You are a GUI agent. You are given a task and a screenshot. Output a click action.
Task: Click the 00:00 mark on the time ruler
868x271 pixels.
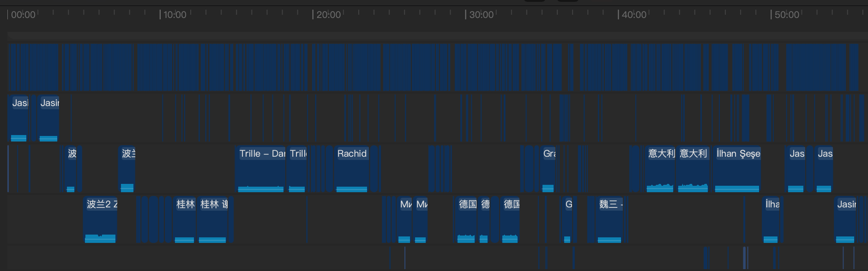point(23,15)
